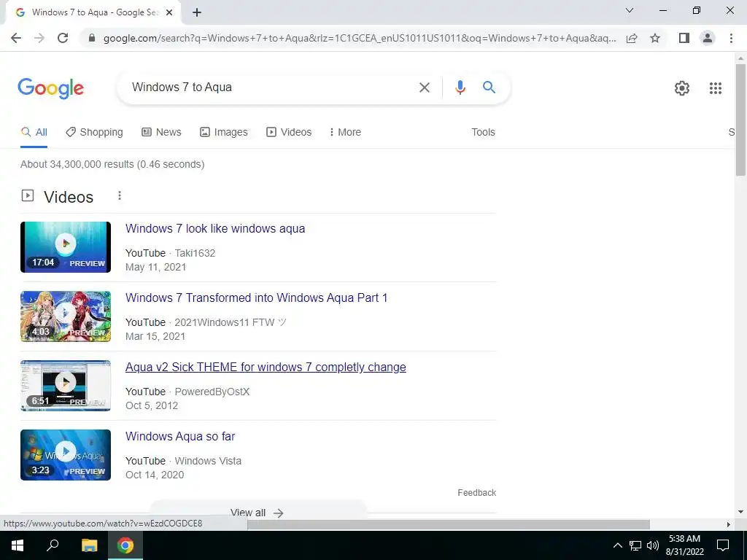747x560 pixels.
Task: Show hidden system tray icons
Action: [617, 545]
